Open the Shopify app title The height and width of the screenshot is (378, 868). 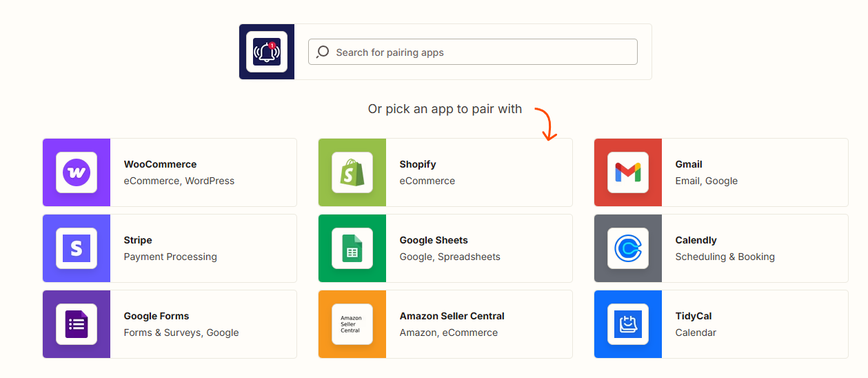click(418, 164)
